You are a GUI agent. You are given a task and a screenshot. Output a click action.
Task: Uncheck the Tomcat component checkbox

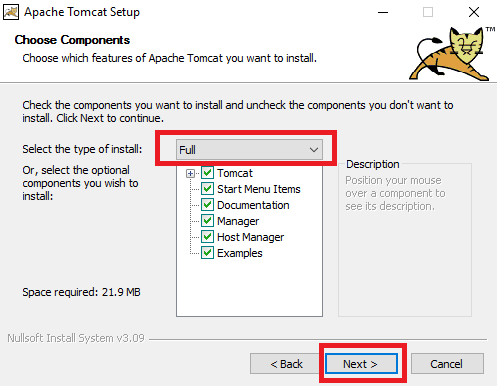(x=207, y=173)
